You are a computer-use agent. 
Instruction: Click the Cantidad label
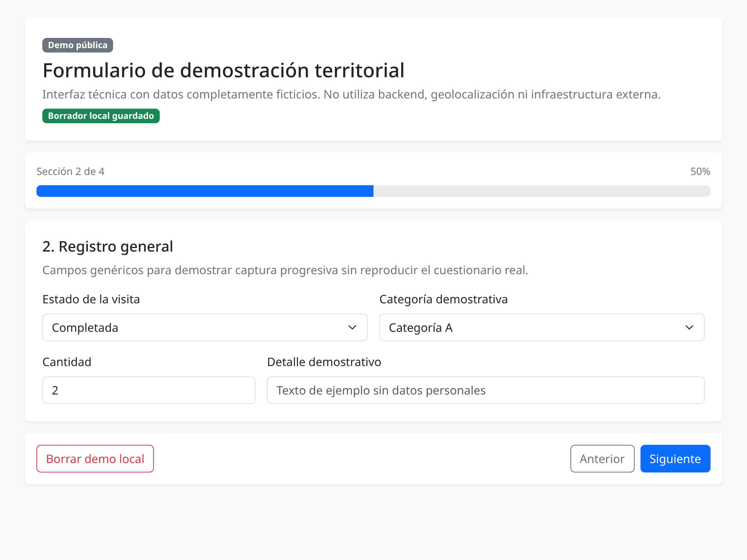67,362
